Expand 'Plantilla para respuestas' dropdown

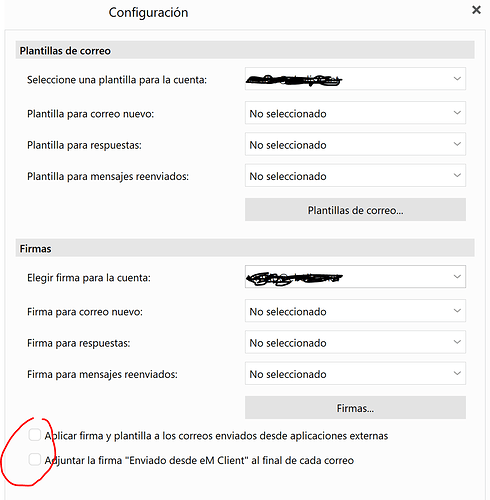click(355, 144)
